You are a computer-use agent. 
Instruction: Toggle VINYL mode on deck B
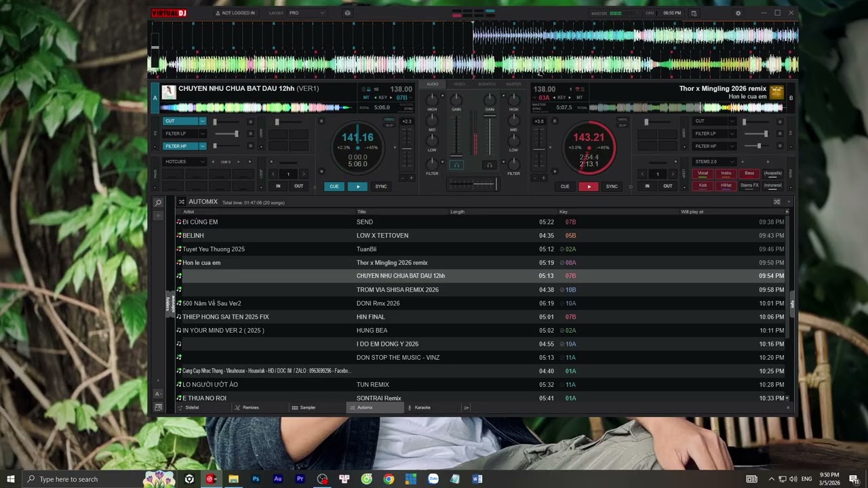(x=622, y=120)
